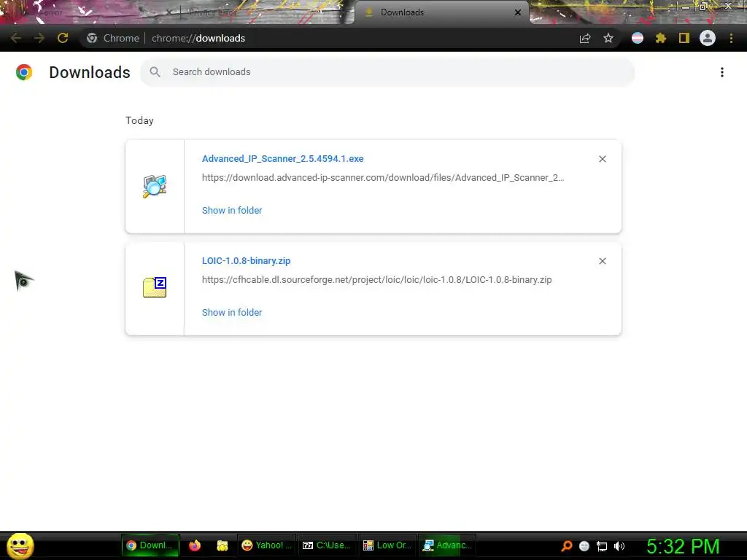Reload the downloads page
The width and height of the screenshot is (747, 560).
point(63,38)
